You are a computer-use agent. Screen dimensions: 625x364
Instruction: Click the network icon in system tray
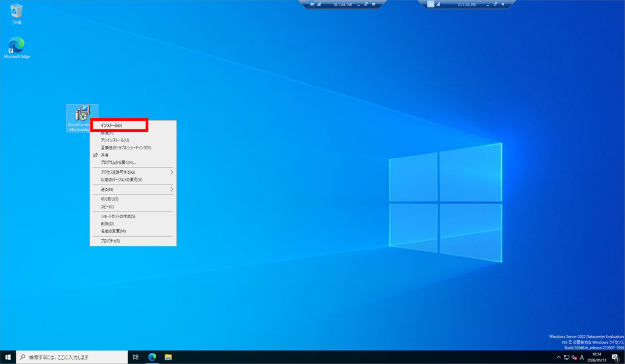click(566, 357)
